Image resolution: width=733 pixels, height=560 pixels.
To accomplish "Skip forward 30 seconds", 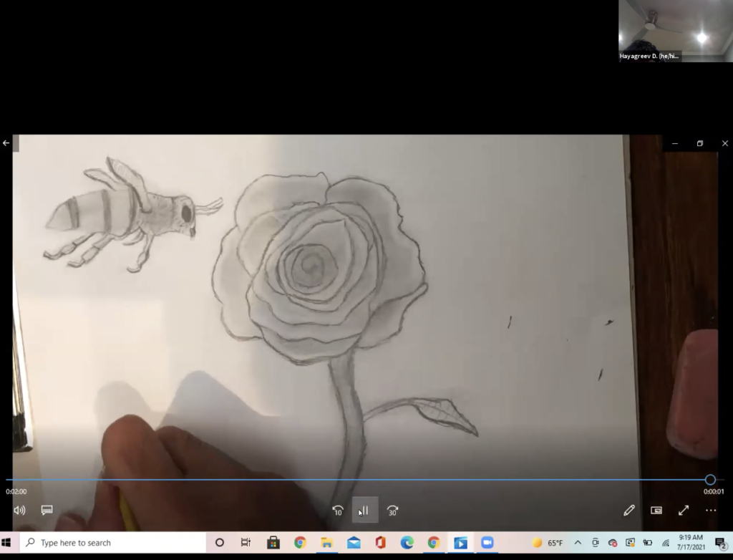I will 392,511.
